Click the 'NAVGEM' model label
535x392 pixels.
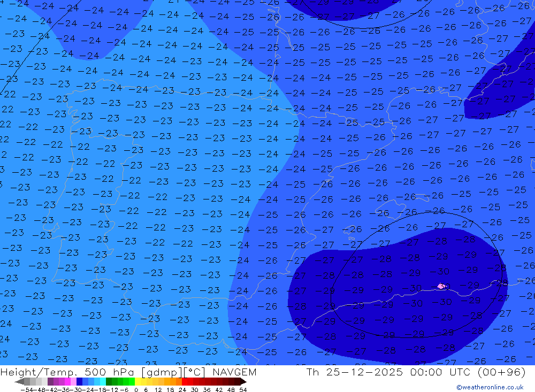[234, 372]
